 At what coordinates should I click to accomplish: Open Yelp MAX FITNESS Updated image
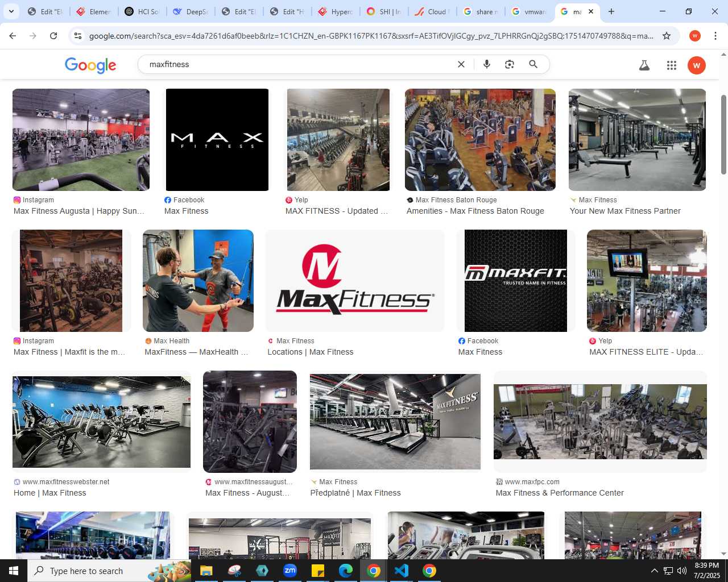coord(338,140)
